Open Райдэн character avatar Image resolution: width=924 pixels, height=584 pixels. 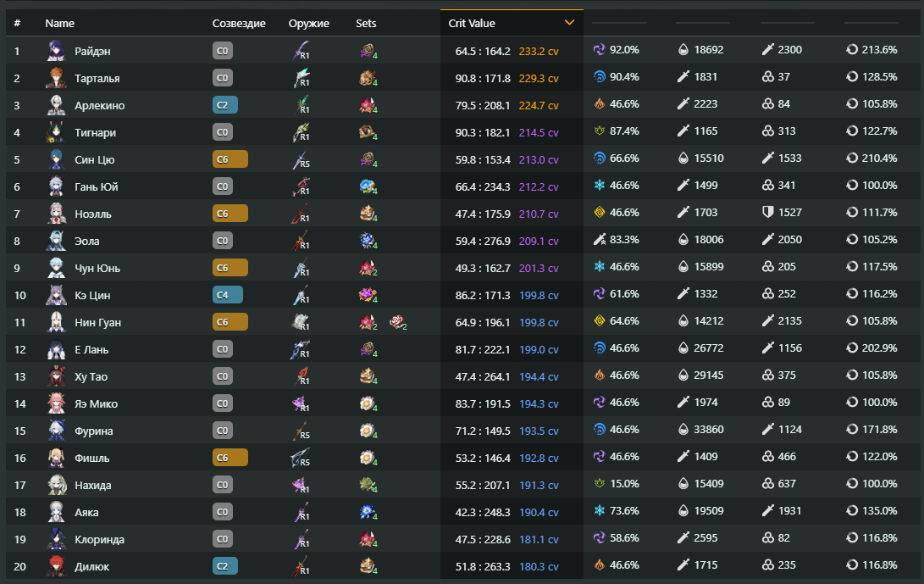pos(57,51)
